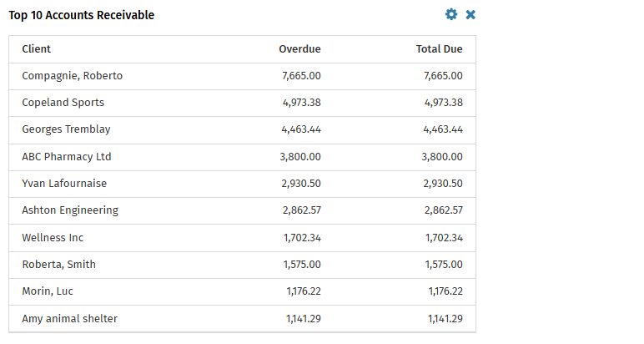Image resolution: width=644 pixels, height=344 pixels.
Task: Click Ashton Engineering overdue amount 2,862.57
Action: [x=301, y=210]
